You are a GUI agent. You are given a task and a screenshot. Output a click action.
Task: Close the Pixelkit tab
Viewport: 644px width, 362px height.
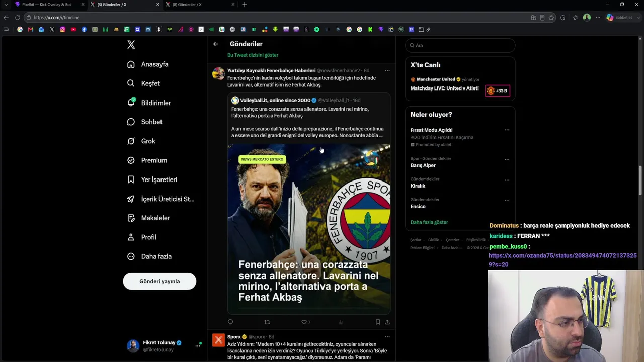point(82,5)
